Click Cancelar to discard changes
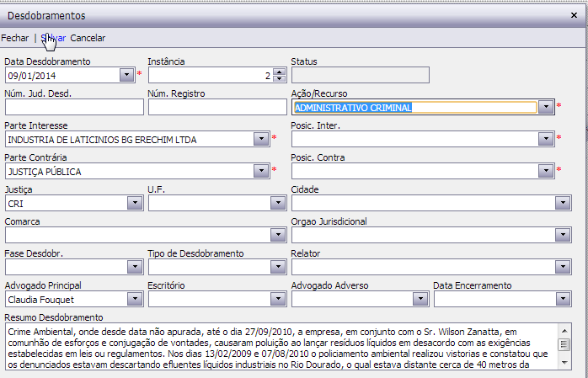 point(88,38)
